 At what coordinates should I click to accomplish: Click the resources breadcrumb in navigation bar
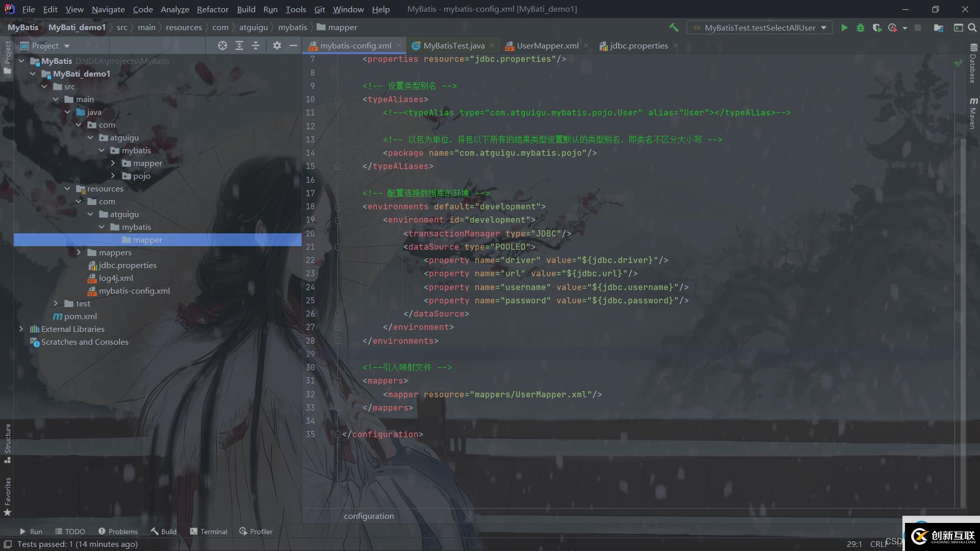point(184,28)
